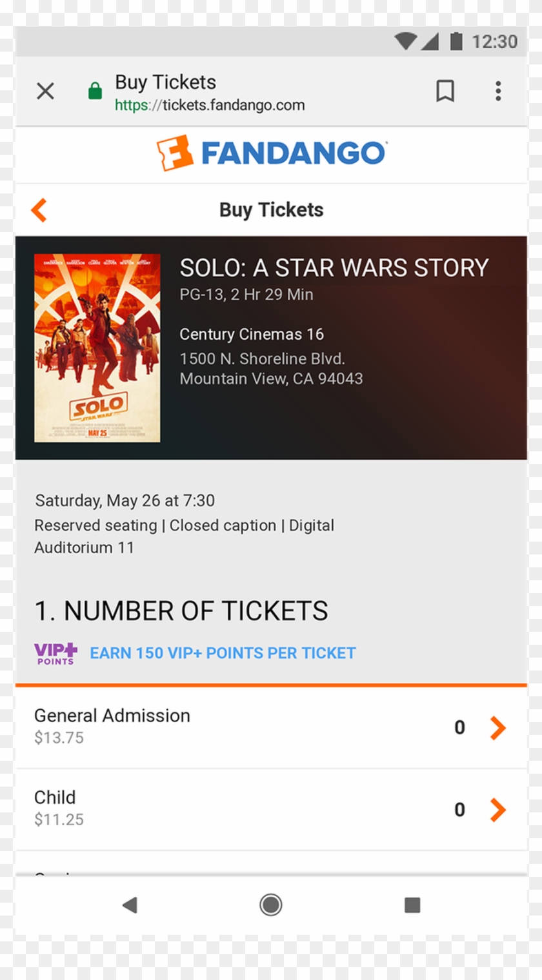This screenshot has width=542, height=980.
Task: Tap the VIP+ Points badge icon
Action: (x=55, y=653)
